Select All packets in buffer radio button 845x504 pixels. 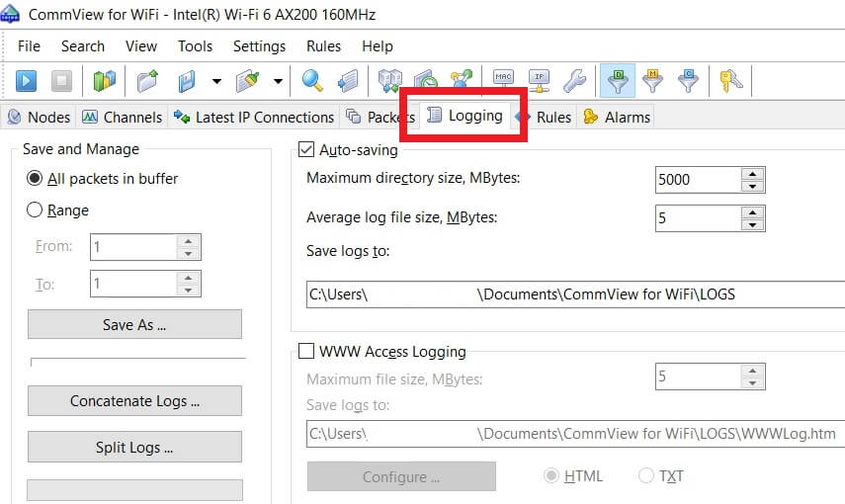(x=35, y=178)
